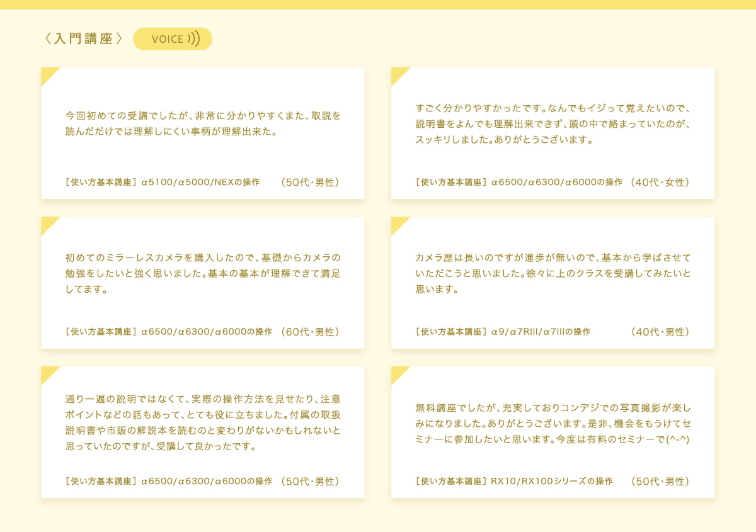The width and height of the screenshot is (756, 532).
Task: Click the yellow folded corner on the α5100 review card
Action: tap(48, 74)
